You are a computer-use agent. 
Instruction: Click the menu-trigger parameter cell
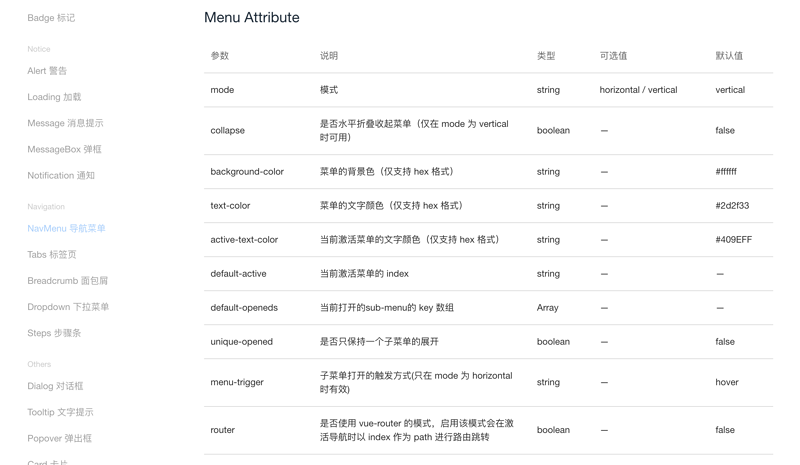237,382
